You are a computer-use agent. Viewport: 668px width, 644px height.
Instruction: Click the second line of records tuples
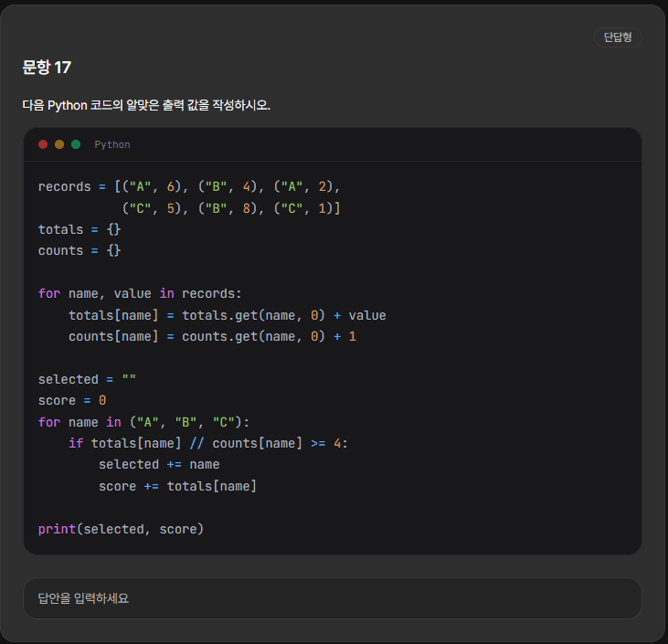231,208
